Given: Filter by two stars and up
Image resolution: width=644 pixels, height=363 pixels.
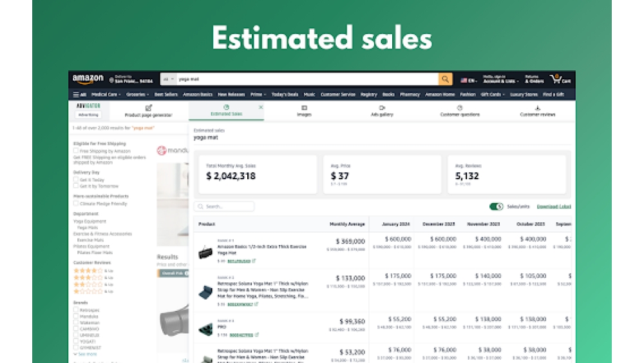Looking at the screenshot, I should pos(93,284).
